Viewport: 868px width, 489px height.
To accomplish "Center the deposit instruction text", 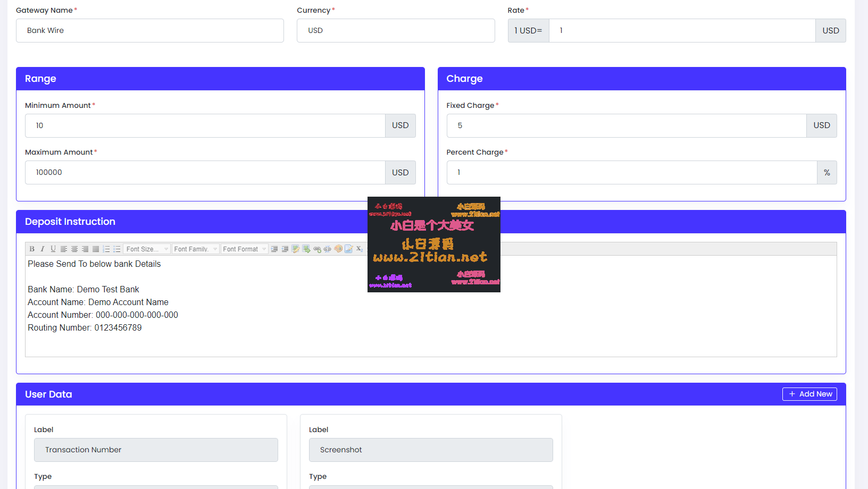I will tap(74, 248).
